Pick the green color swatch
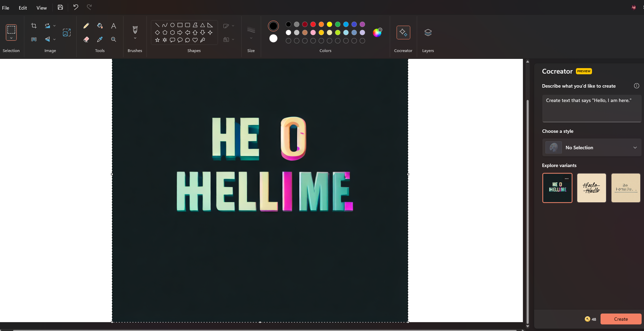 (338, 24)
